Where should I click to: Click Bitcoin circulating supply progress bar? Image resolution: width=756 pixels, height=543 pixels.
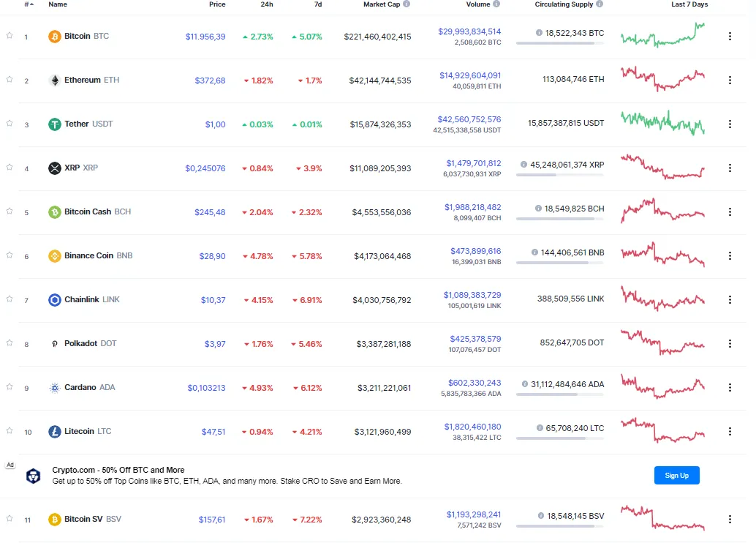[x=560, y=43]
